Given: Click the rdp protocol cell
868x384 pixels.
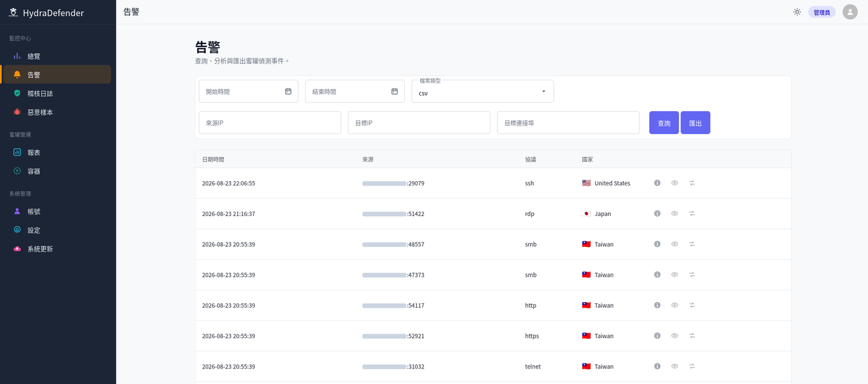Looking at the screenshot, I should click(x=529, y=213).
